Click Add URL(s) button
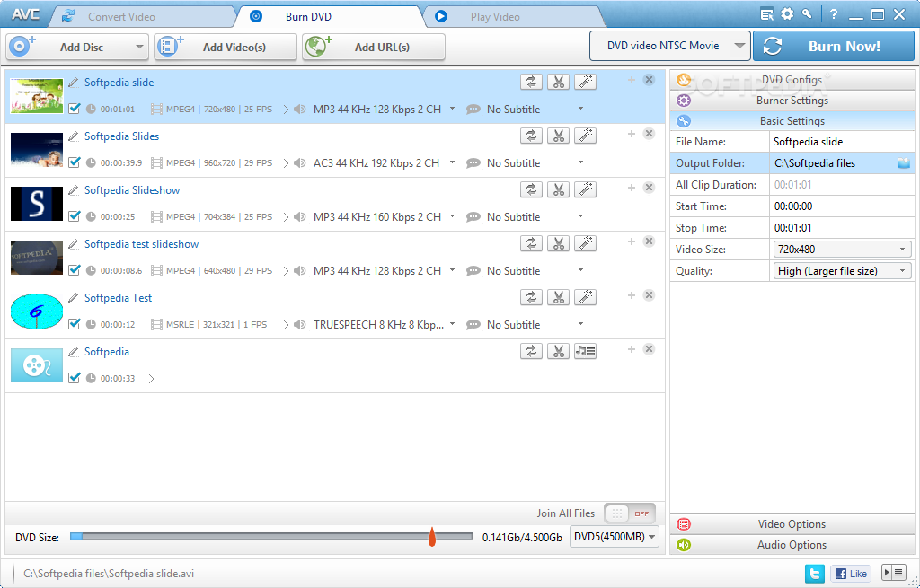 click(x=374, y=47)
